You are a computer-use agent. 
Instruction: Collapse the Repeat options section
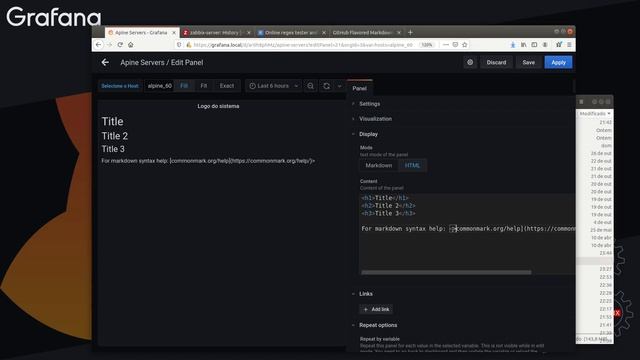(x=378, y=325)
